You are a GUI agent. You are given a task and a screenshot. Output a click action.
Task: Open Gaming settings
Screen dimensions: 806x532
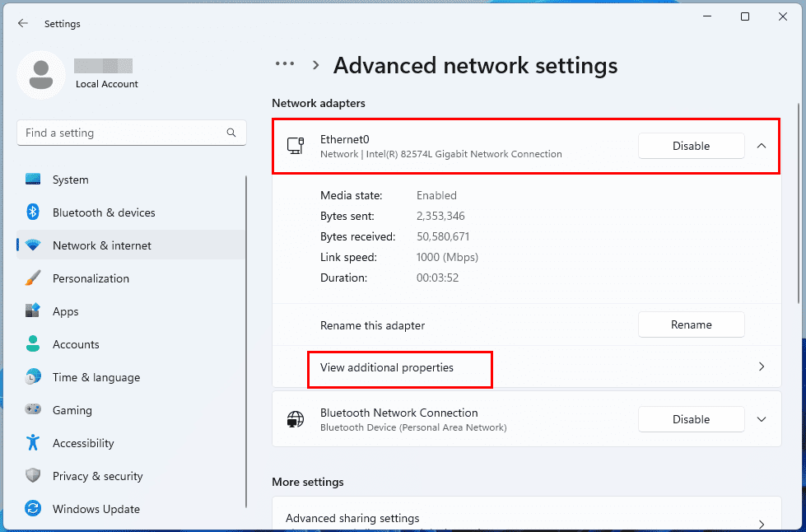[x=131, y=409]
